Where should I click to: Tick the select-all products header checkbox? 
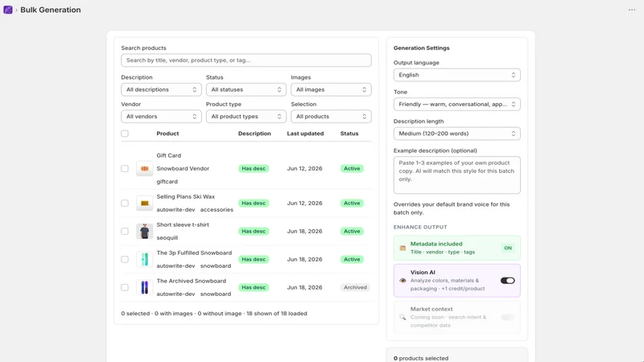[125, 134]
